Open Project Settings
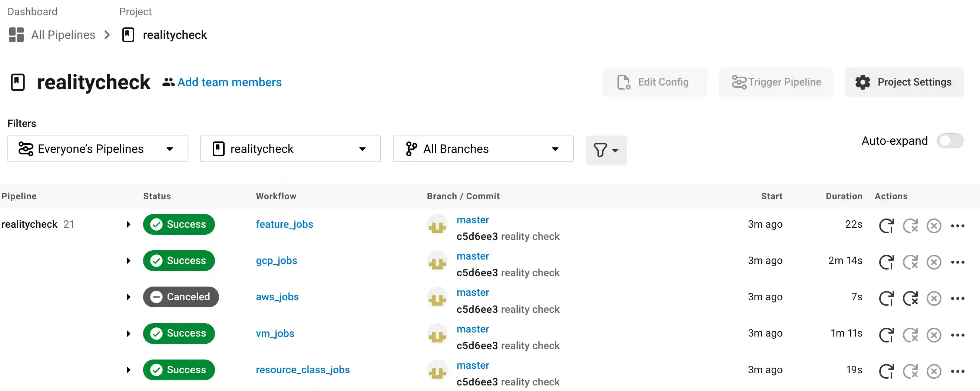 (x=904, y=82)
